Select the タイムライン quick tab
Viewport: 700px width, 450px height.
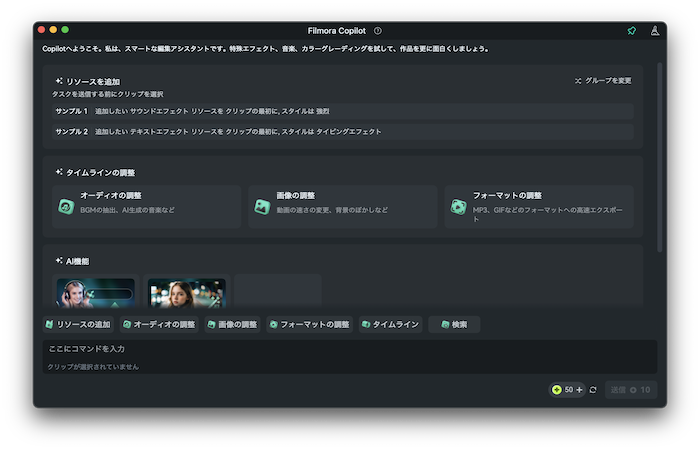point(391,325)
